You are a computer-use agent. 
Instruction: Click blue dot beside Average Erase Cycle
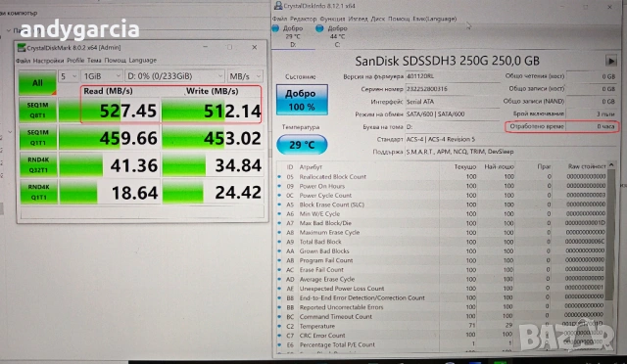tap(279, 279)
